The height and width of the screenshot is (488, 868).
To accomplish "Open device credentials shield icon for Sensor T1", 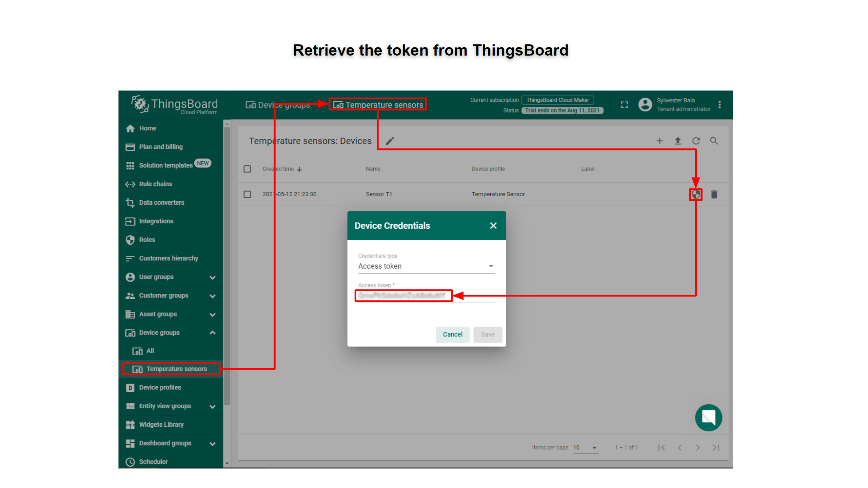I will 695,195.
